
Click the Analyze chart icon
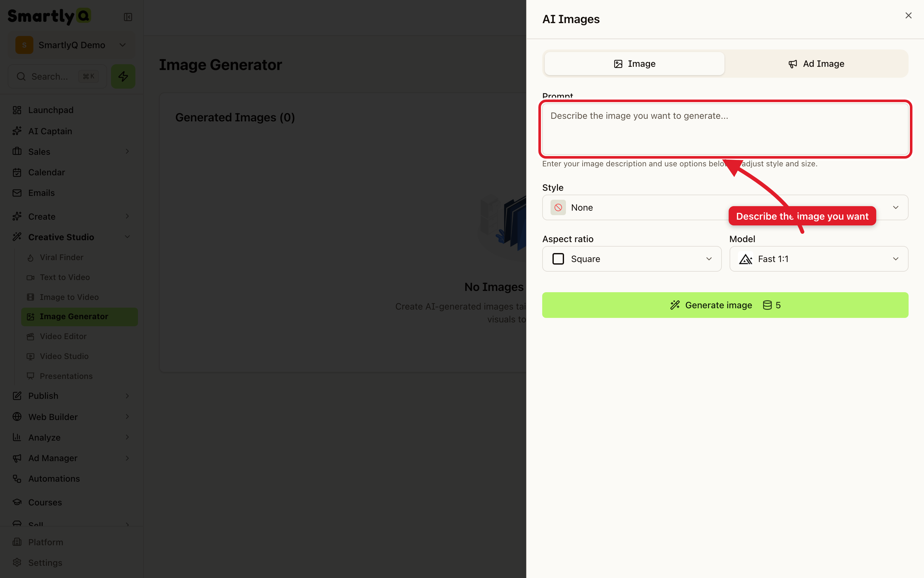[x=17, y=437]
